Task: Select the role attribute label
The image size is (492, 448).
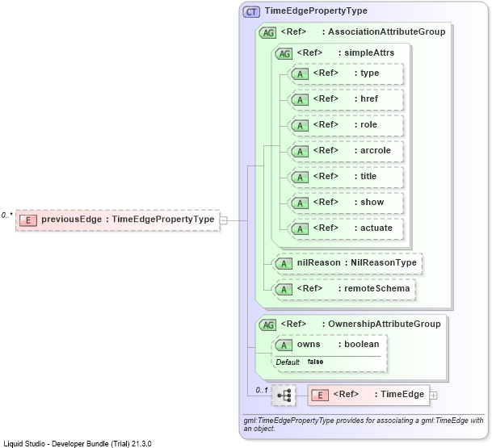Action: [x=368, y=124]
